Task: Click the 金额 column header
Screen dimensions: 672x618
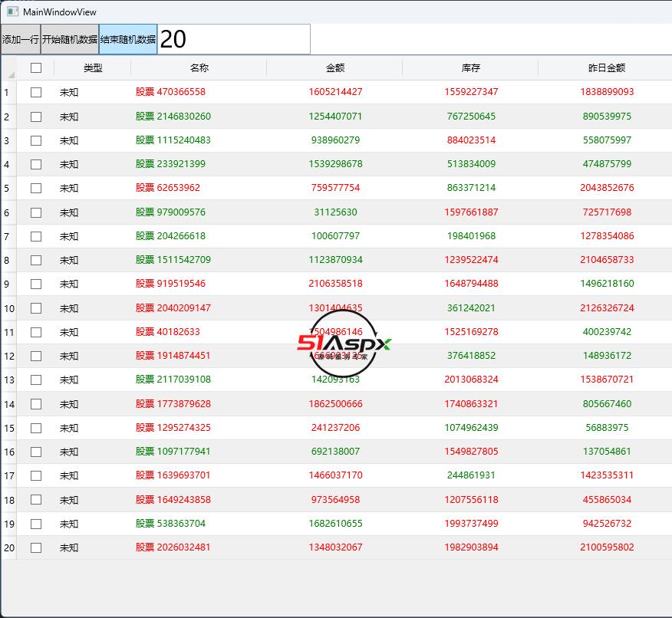Action: 335,68
